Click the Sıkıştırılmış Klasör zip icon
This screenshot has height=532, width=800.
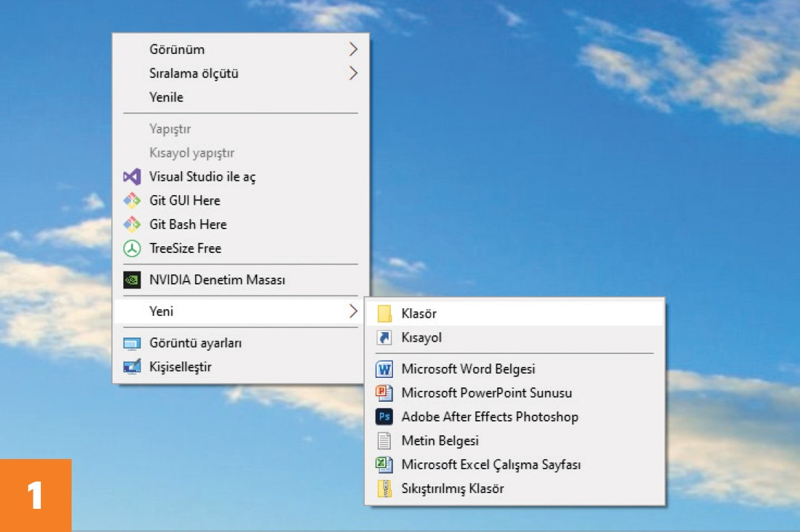point(384,488)
